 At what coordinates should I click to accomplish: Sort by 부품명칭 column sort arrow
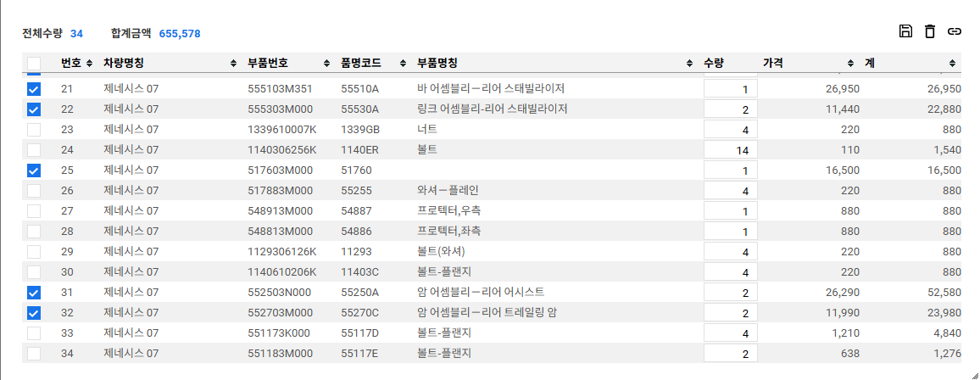pos(688,64)
